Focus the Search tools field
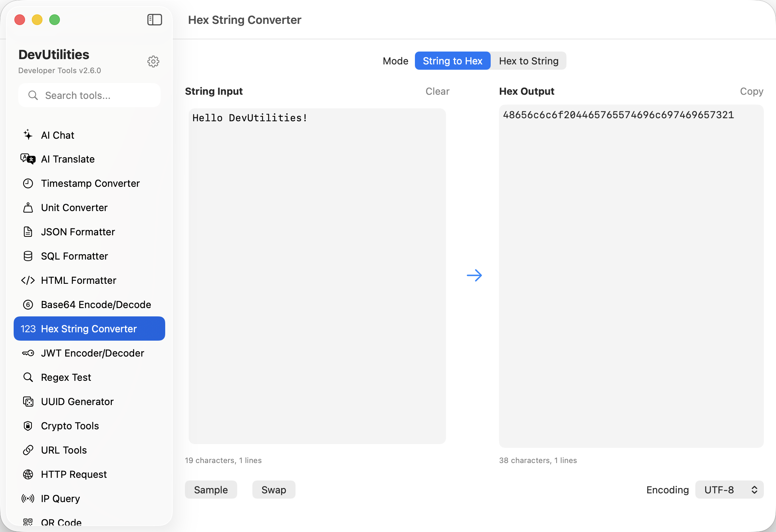 tap(89, 95)
